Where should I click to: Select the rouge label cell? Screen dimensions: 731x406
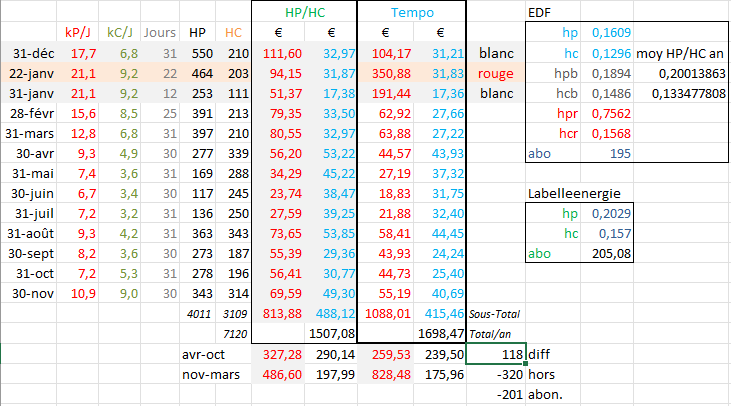pyautogui.click(x=496, y=74)
